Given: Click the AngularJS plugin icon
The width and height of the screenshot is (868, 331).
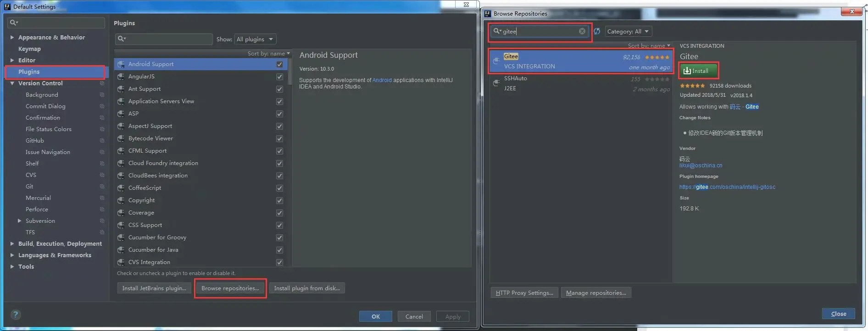Looking at the screenshot, I should tap(121, 77).
